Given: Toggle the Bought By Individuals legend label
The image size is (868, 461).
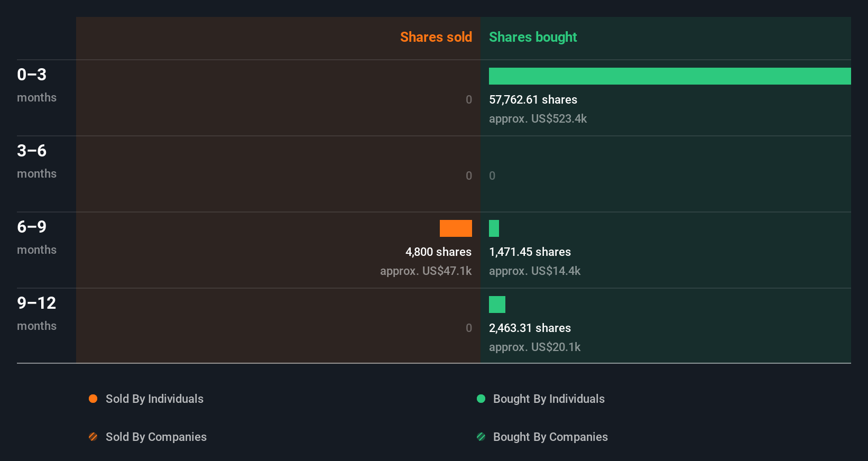Looking at the screenshot, I should [549, 399].
